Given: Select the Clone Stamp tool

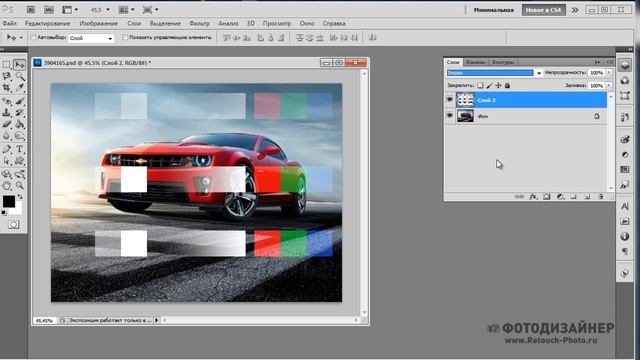Looking at the screenshot, I should (x=7, y=113).
